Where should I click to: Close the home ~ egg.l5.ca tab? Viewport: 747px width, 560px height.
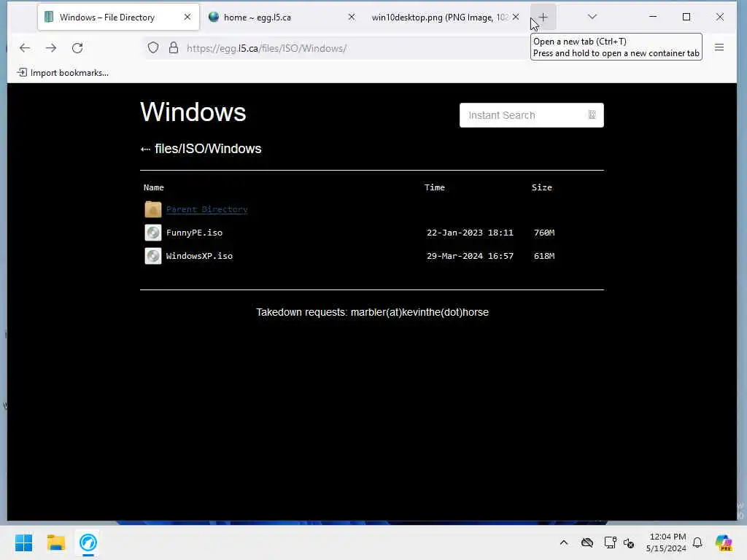pyautogui.click(x=352, y=17)
